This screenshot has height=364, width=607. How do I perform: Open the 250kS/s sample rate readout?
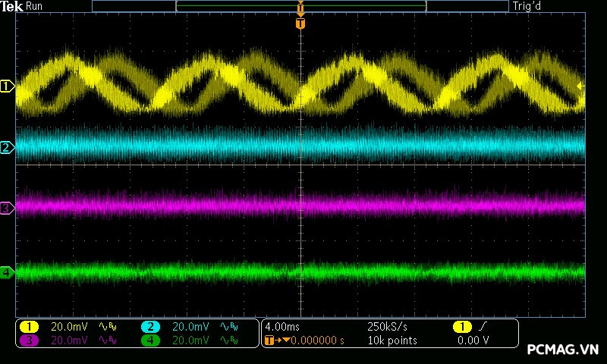[x=387, y=326]
